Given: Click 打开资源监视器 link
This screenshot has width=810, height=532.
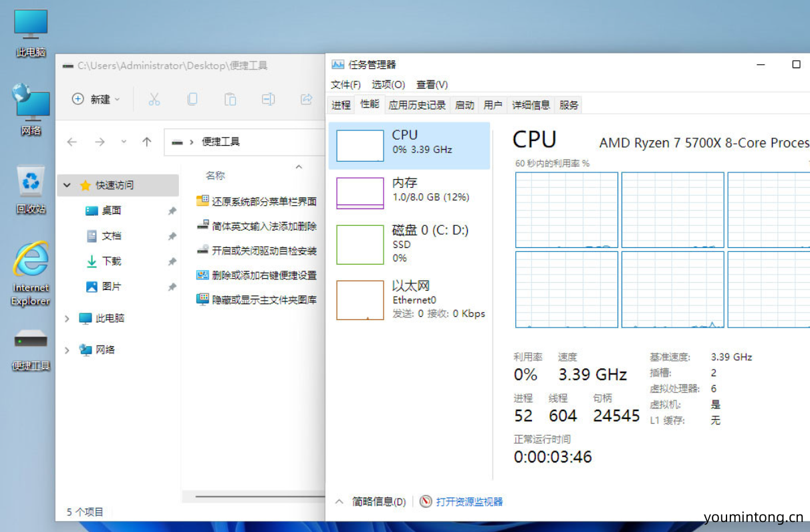Looking at the screenshot, I should click(468, 502).
